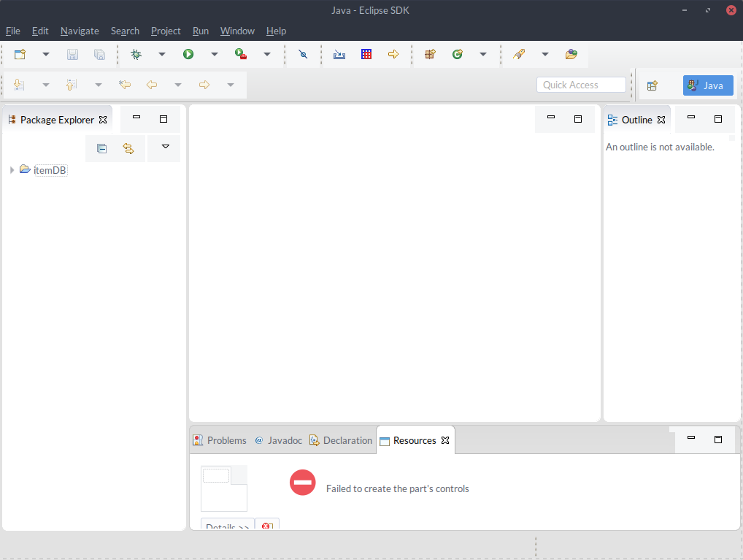Open the Run configurations dropdown arrow
Viewport: 743px width, 560px height.
click(x=215, y=55)
